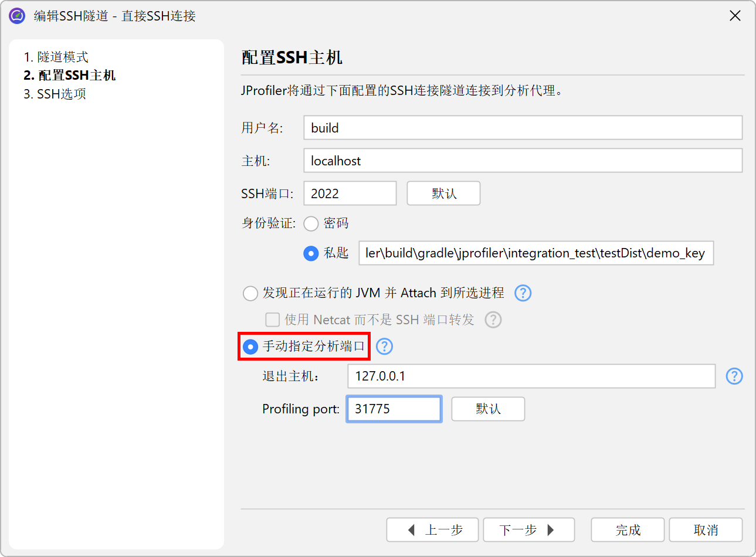
Task: Click the 下一步 next button
Action: click(529, 530)
